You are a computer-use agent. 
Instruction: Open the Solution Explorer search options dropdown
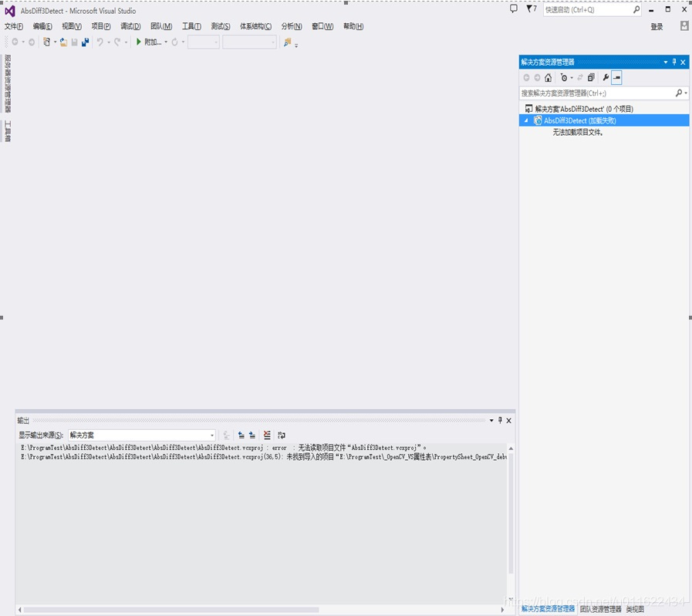click(686, 93)
